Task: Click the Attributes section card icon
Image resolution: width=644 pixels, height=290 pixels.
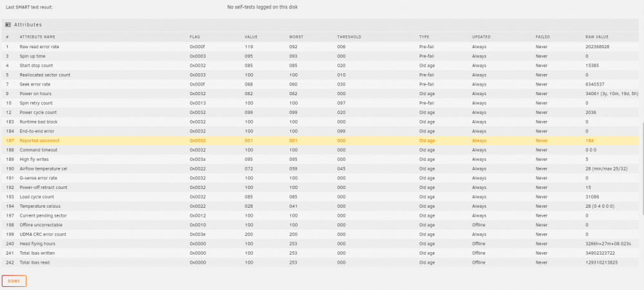Action: [8, 24]
